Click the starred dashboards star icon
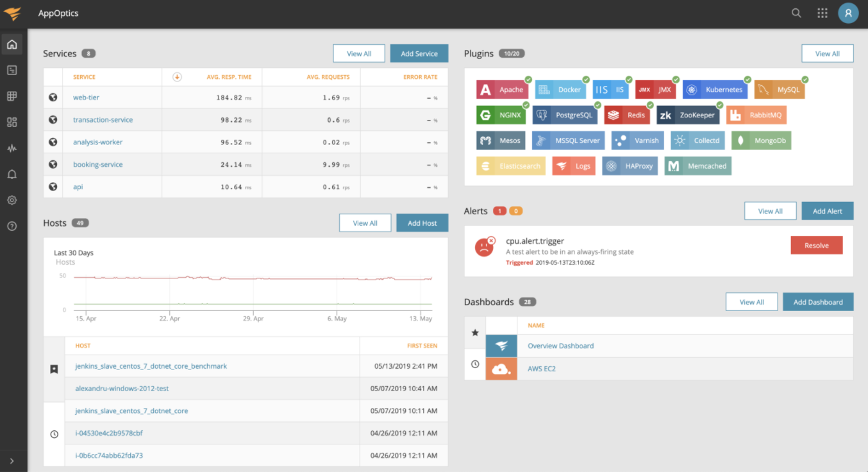This screenshot has width=868, height=472. [475, 333]
